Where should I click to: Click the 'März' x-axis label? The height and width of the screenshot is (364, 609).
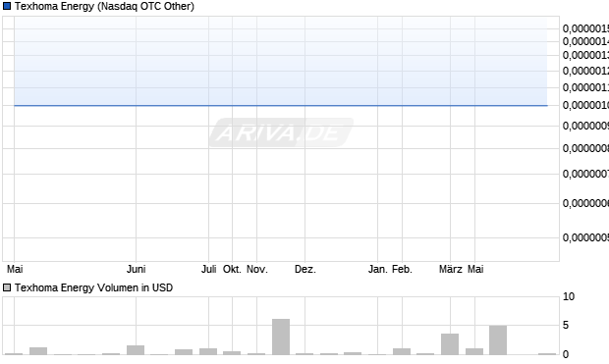coord(451,269)
